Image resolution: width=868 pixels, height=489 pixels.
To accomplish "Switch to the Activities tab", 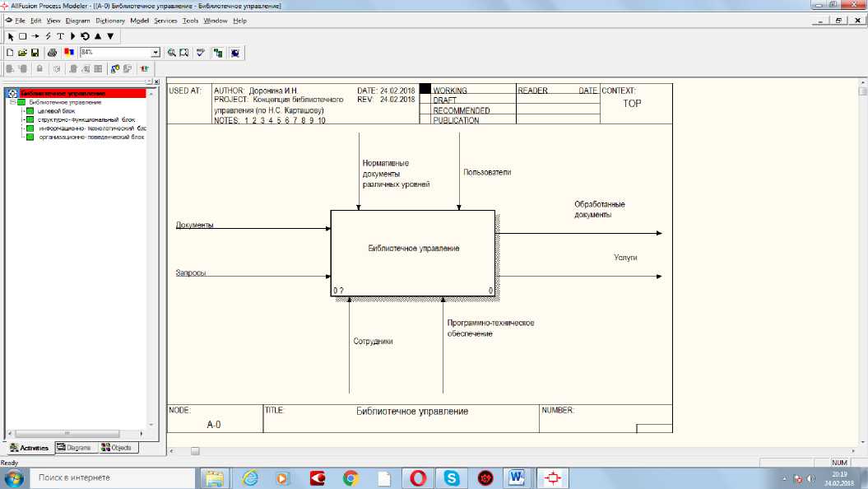I will [30, 448].
